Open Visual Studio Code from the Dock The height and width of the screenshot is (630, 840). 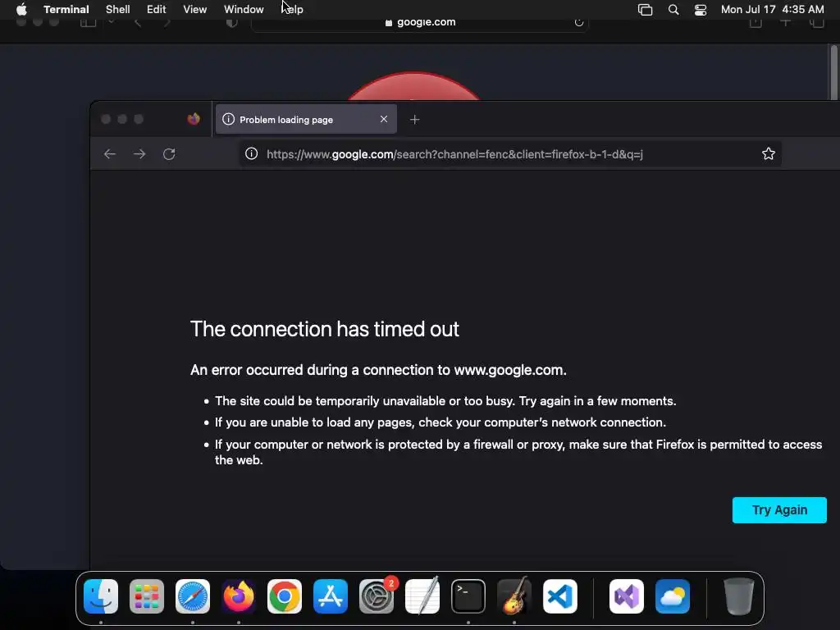pos(559,596)
